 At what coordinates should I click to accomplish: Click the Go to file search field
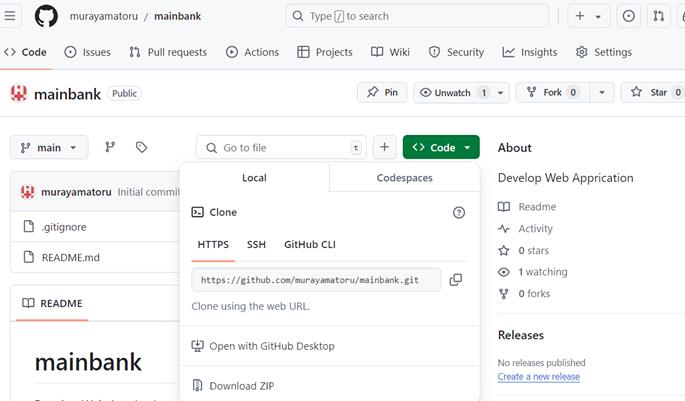(281, 148)
